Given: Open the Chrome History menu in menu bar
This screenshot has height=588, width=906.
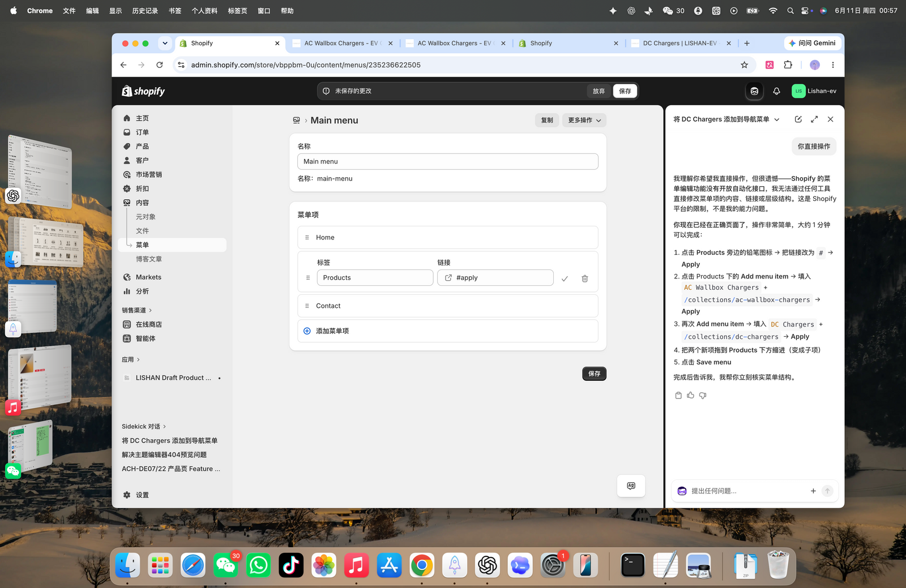Looking at the screenshot, I should (145, 11).
